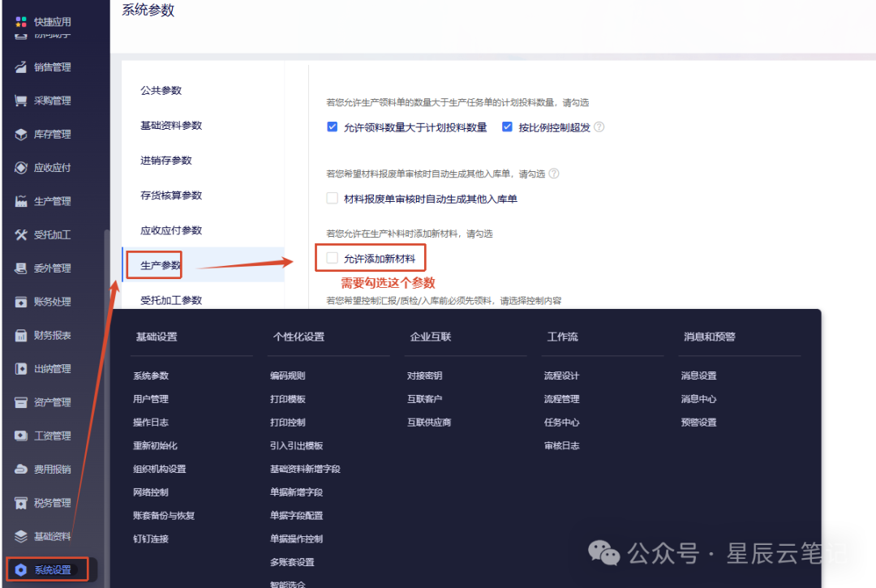Select the 受托加工 tools icon

tap(20, 234)
